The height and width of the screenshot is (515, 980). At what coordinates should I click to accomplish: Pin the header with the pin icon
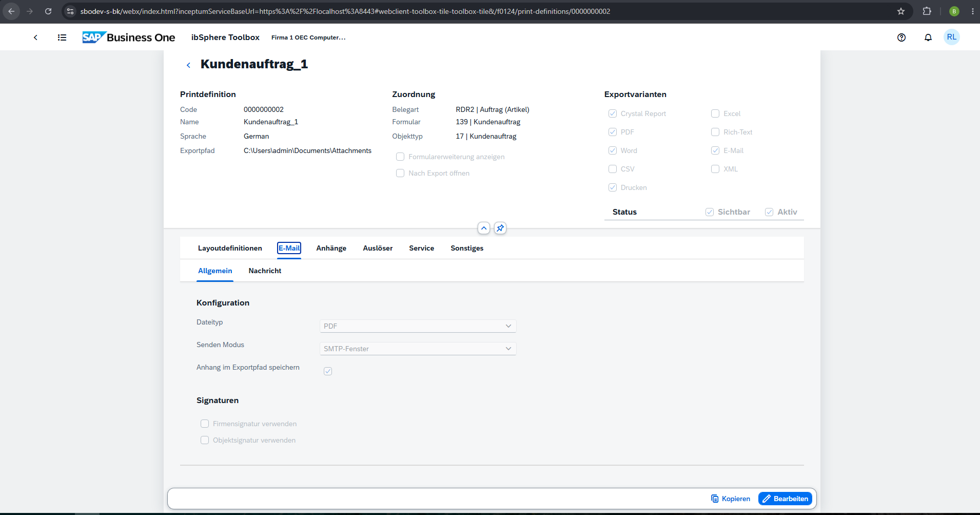coord(500,228)
